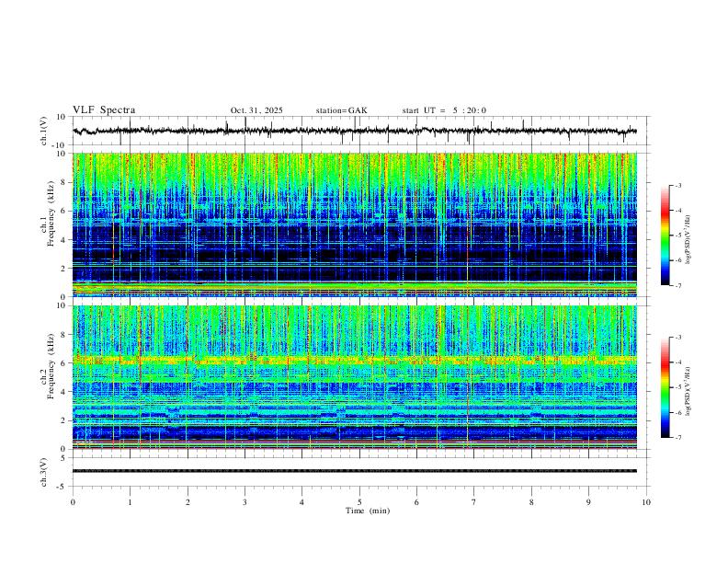Select the "station=GAK" label
Viewport: 728px width, 563px height.
coord(341,110)
